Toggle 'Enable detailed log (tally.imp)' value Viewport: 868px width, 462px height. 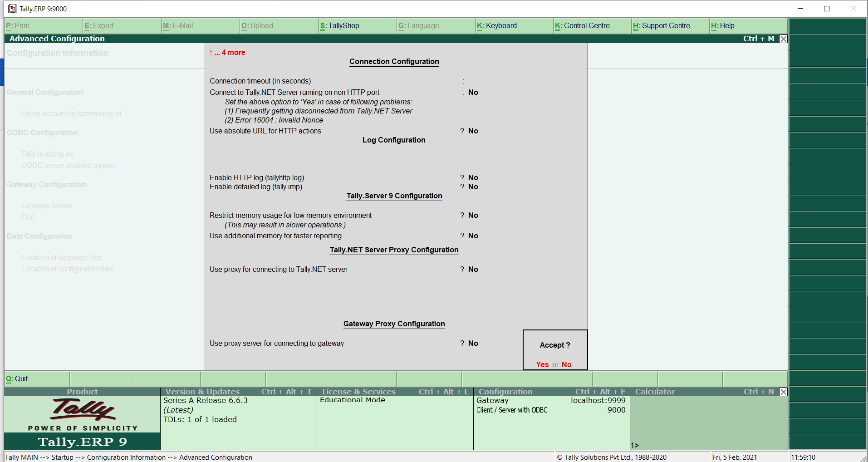(473, 187)
